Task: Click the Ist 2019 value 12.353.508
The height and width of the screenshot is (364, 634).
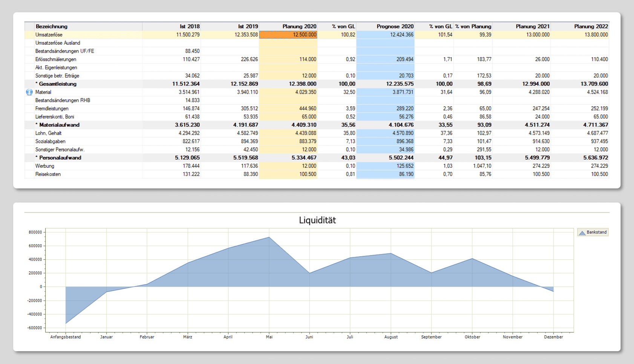Action: [x=246, y=35]
